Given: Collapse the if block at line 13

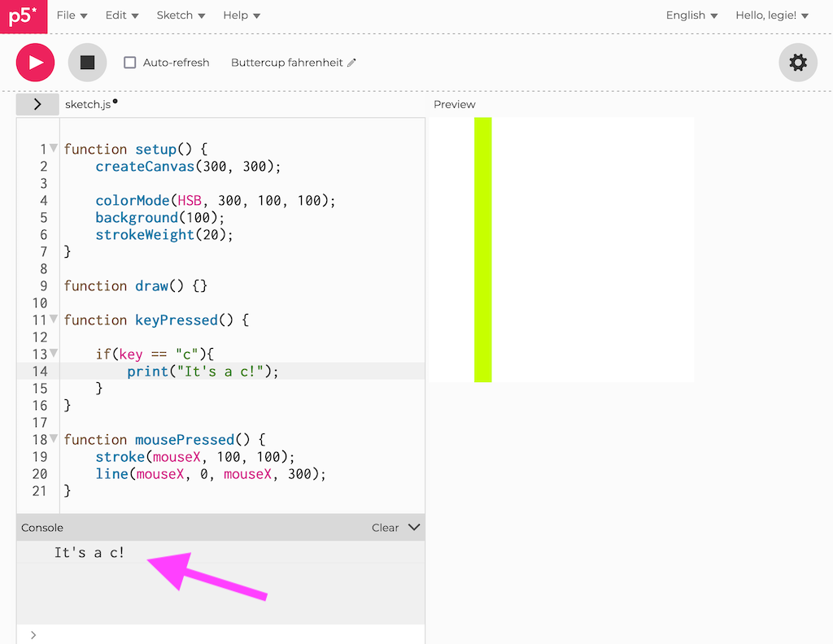Looking at the screenshot, I should point(54,354).
